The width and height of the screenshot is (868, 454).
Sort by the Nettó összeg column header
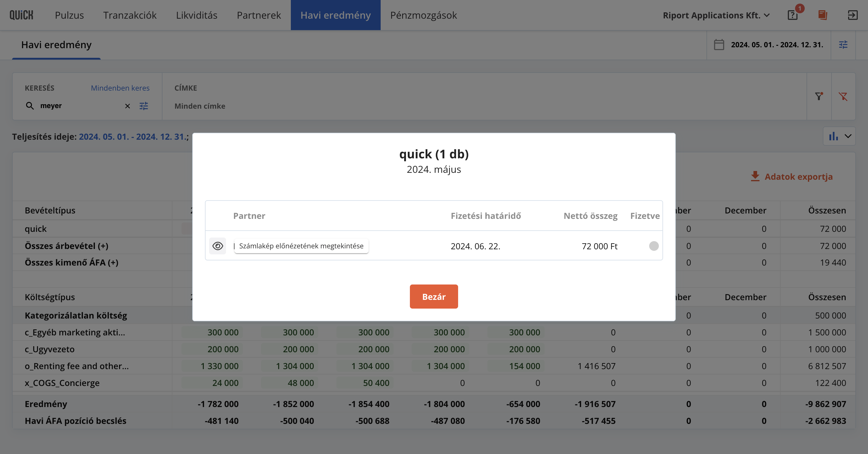click(x=590, y=216)
